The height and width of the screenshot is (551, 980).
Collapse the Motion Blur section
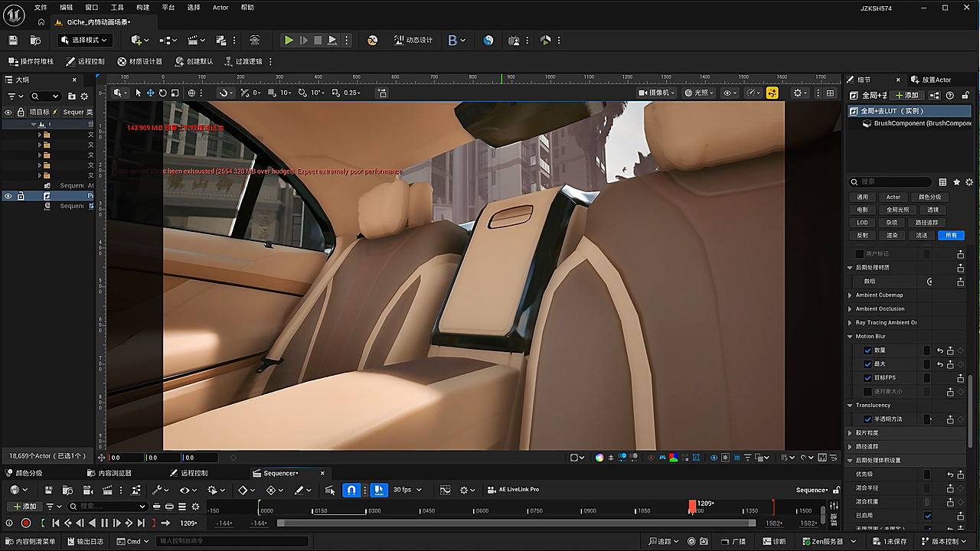pyautogui.click(x=850, y=336)
